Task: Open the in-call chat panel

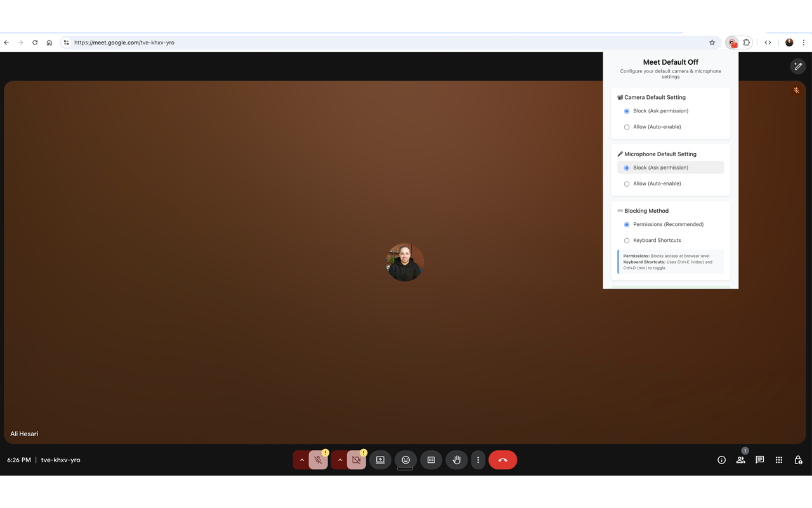Action: [759, 460]
